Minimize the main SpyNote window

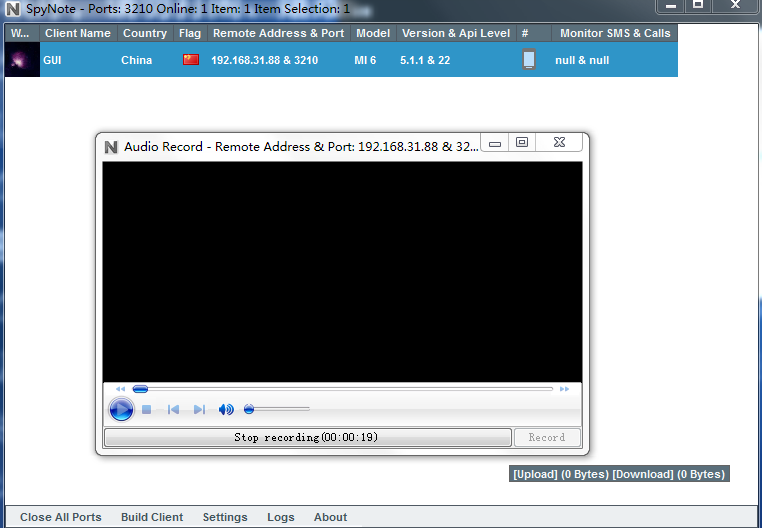671,6
